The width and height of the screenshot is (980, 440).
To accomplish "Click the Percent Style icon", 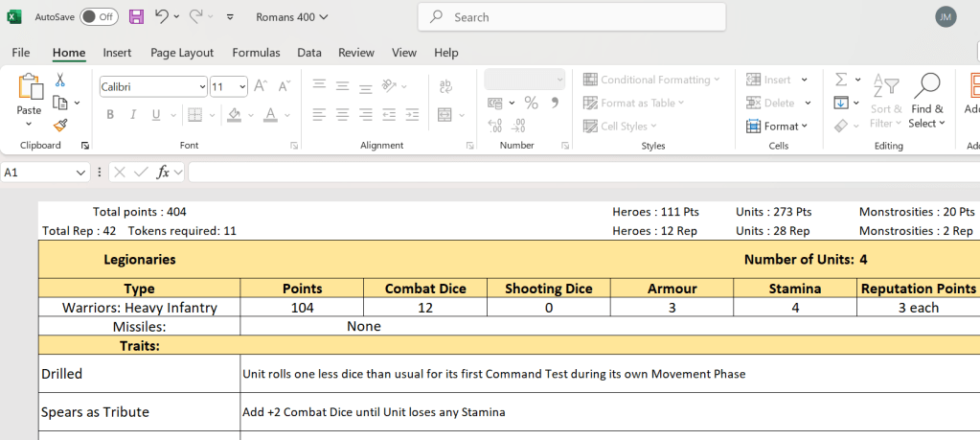I will click(x=531, y=103).
